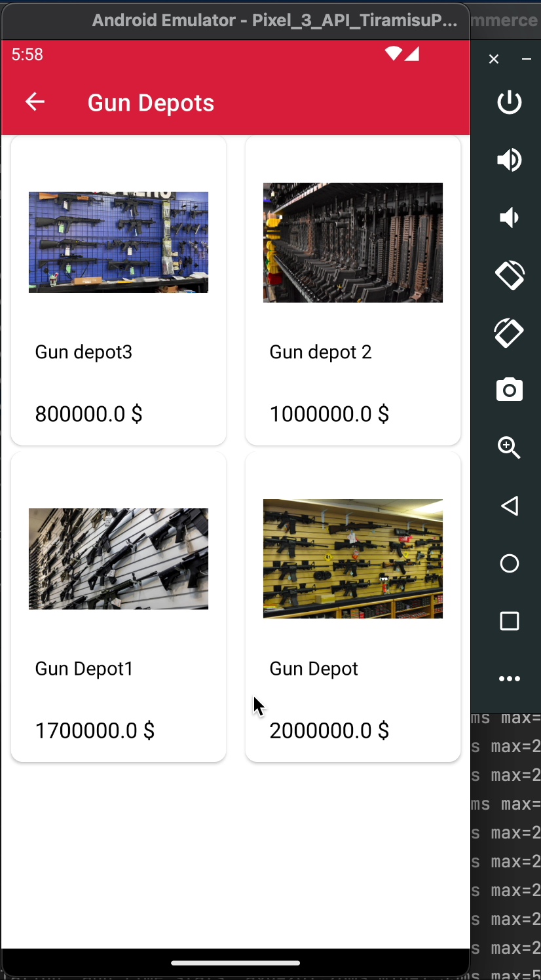Minimize the emulator toolbar with the dash
541x980 pixels.
pyautogui.click(x=527, y=59)
